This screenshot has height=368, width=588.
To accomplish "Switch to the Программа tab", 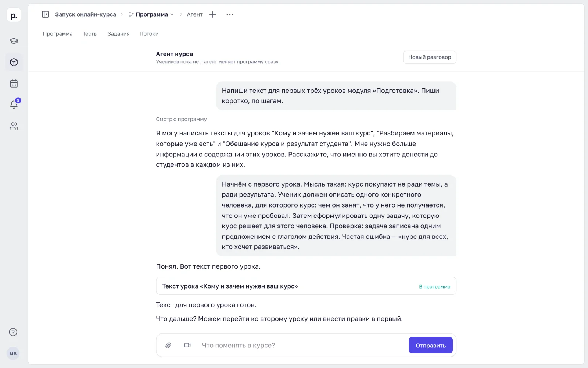I will pos(58,34).
